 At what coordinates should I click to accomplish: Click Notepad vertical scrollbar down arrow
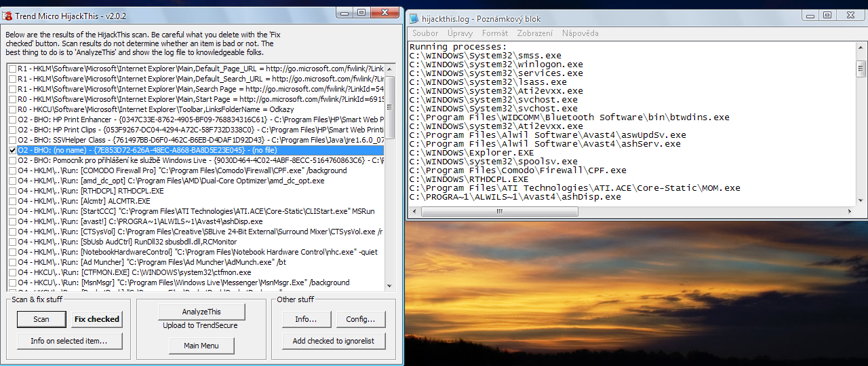(861, 200)
